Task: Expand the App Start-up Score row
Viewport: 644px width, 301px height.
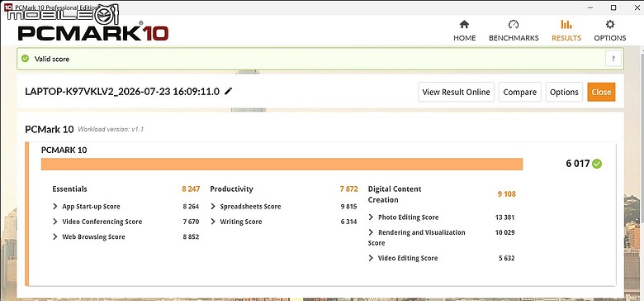Action: (x=55, y=207)
